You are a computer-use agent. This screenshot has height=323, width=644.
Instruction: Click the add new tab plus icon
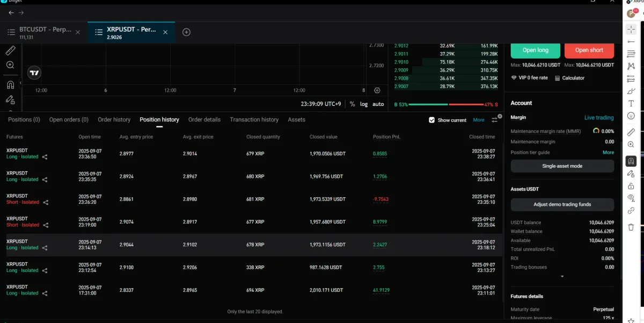click(186, 32)
